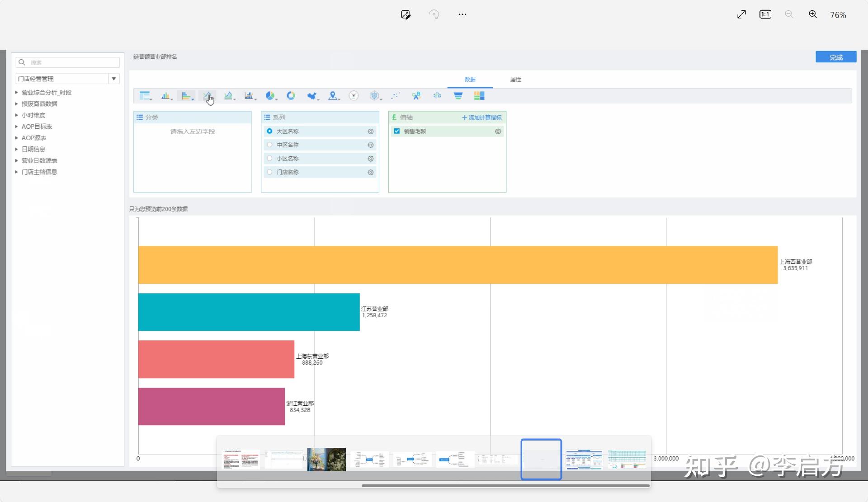This screenshot has height=502, width=868.
Task: Select the 大区名称 radio button
Action: coord(269,131)
